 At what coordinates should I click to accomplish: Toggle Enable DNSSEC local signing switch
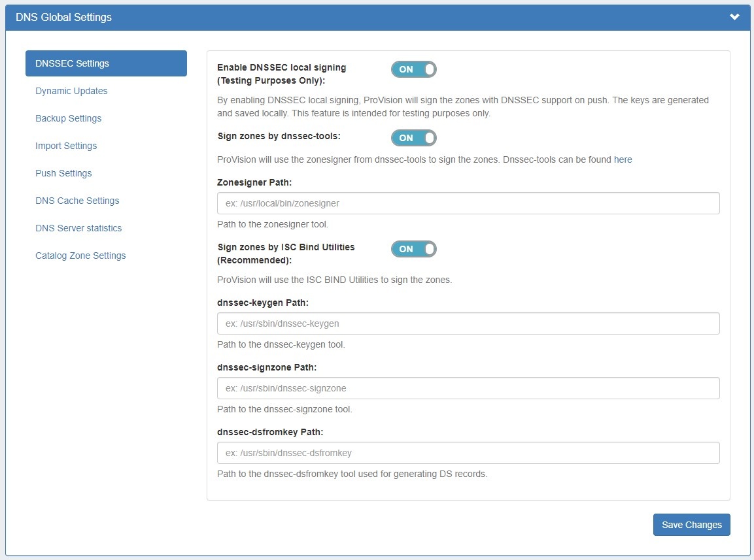[x=413, y=69]
